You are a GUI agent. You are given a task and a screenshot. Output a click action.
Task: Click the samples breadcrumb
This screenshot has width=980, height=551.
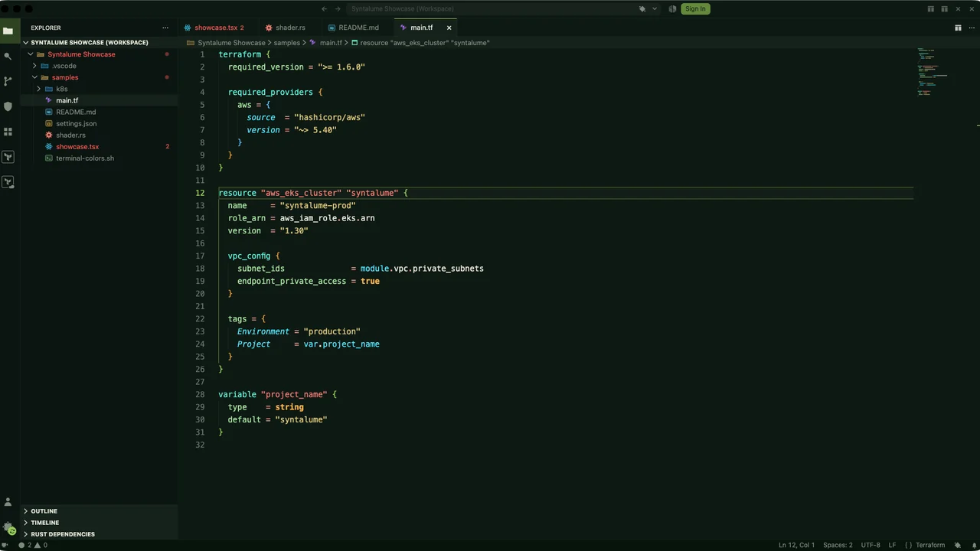tap(287, 43)
